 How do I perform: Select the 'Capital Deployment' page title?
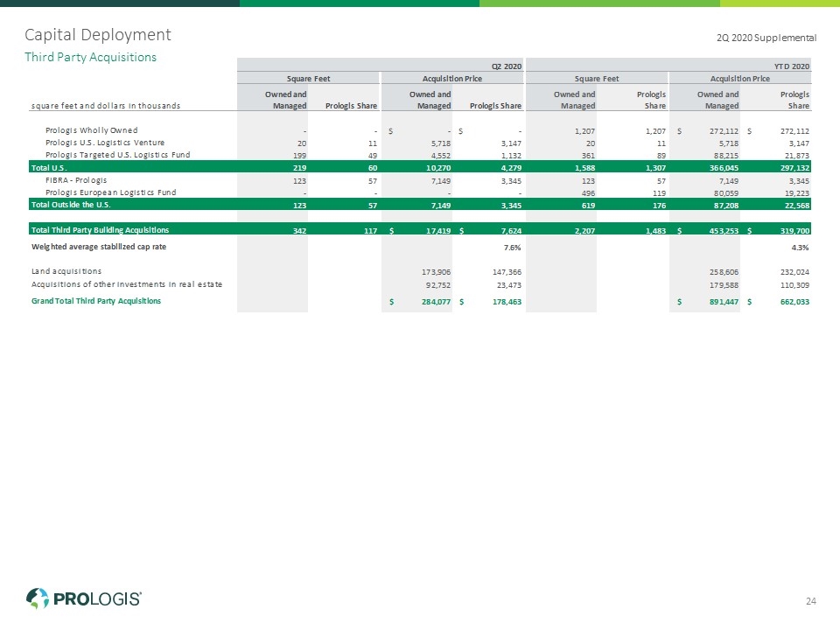[x=98, y=35]
